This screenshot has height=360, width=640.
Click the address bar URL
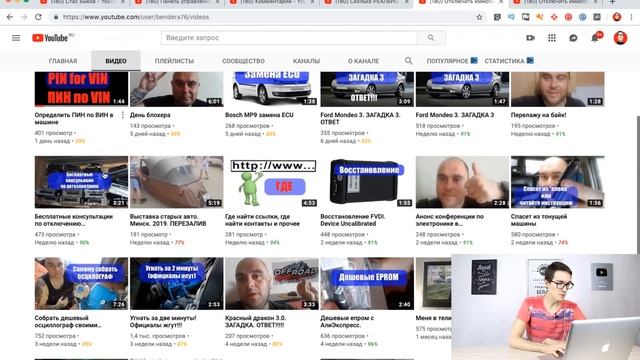pos(136,17)
